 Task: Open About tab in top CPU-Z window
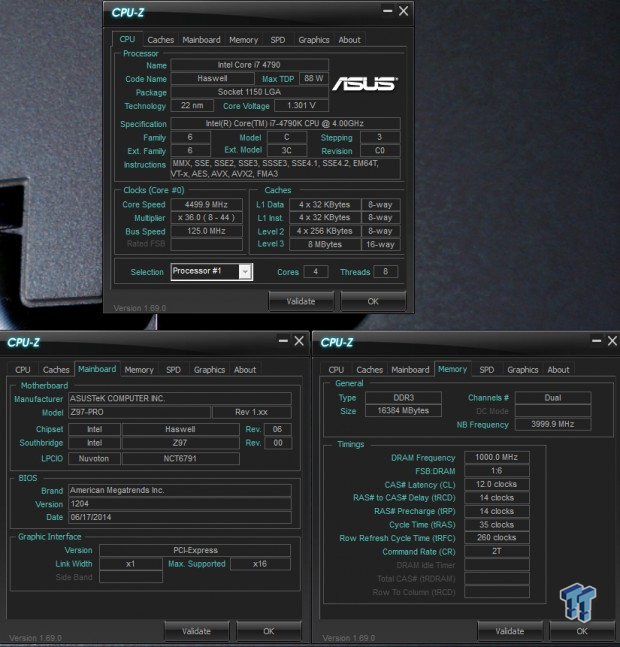349,40
